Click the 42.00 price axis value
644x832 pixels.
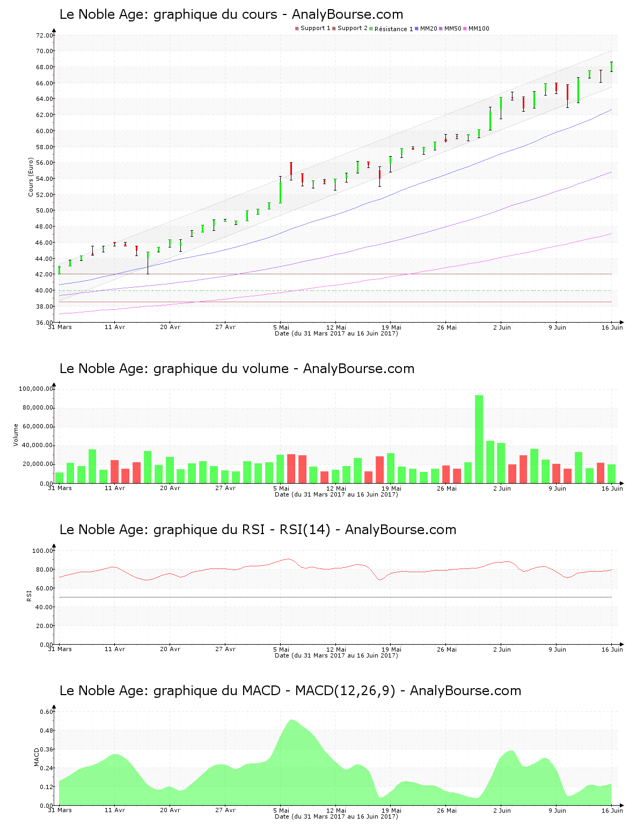45,274
